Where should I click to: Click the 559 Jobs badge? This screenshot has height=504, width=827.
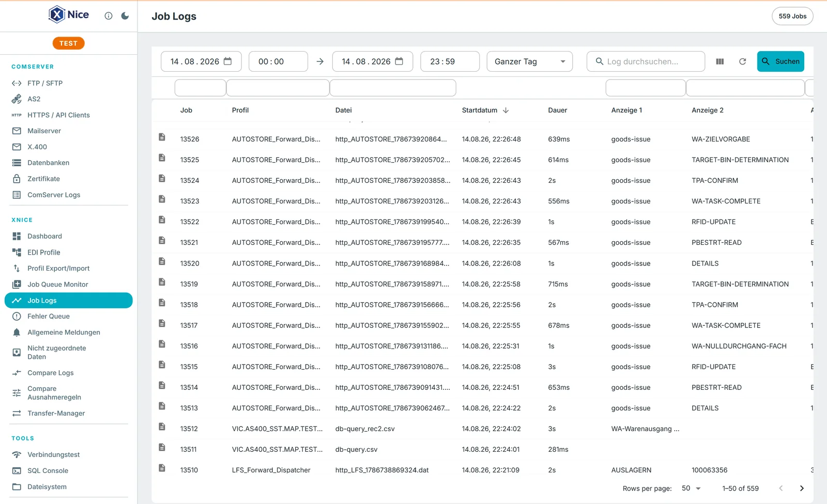pos(792,16)
